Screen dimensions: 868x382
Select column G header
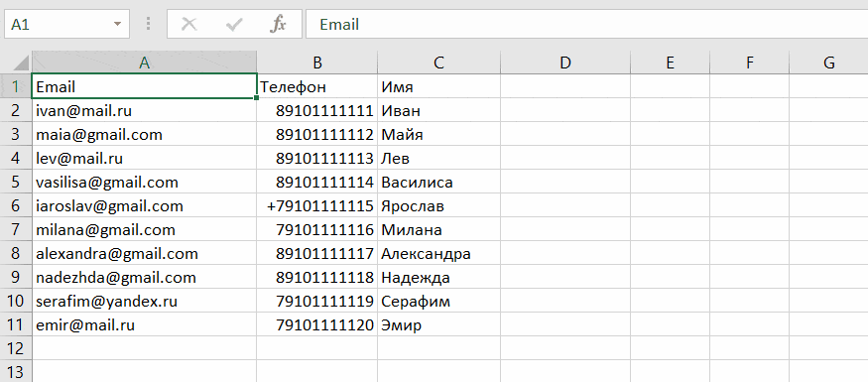tap(828, 63)
